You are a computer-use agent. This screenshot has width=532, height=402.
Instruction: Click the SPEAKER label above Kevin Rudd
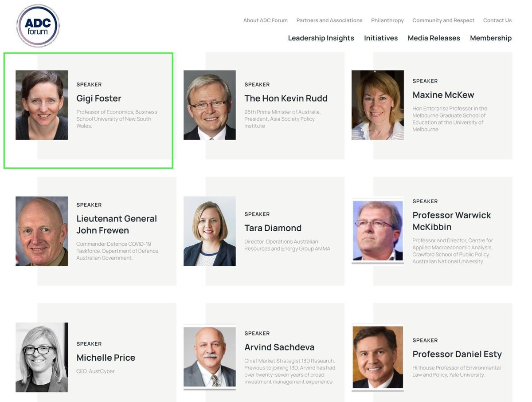coord(257,85)
